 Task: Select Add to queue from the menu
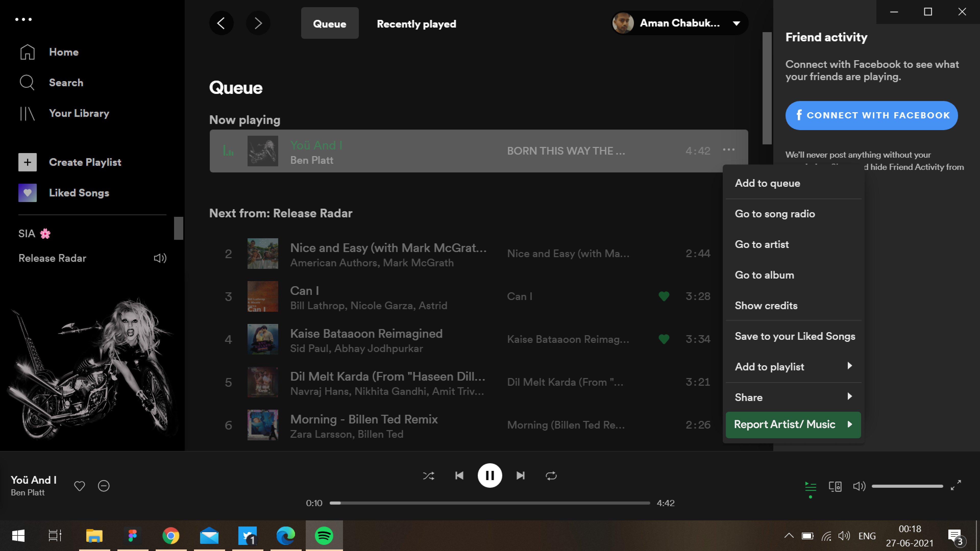pos(793,183)
